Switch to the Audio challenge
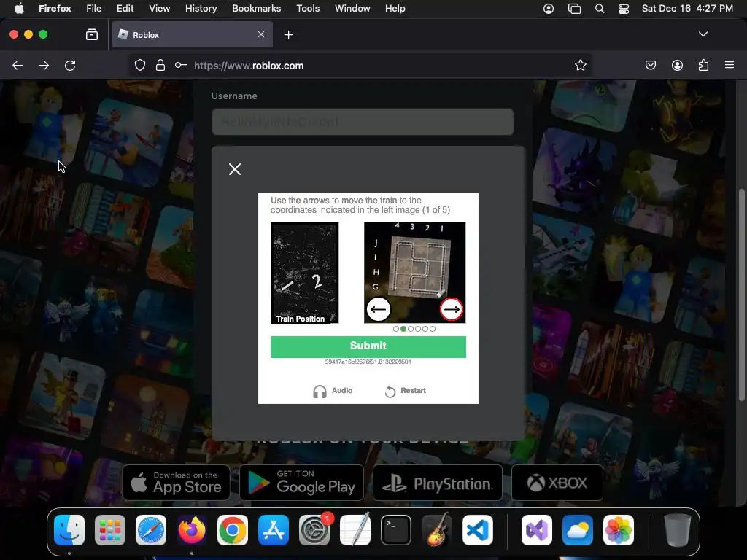The width and height of the screenshot is (747, 560). point(333,391)
